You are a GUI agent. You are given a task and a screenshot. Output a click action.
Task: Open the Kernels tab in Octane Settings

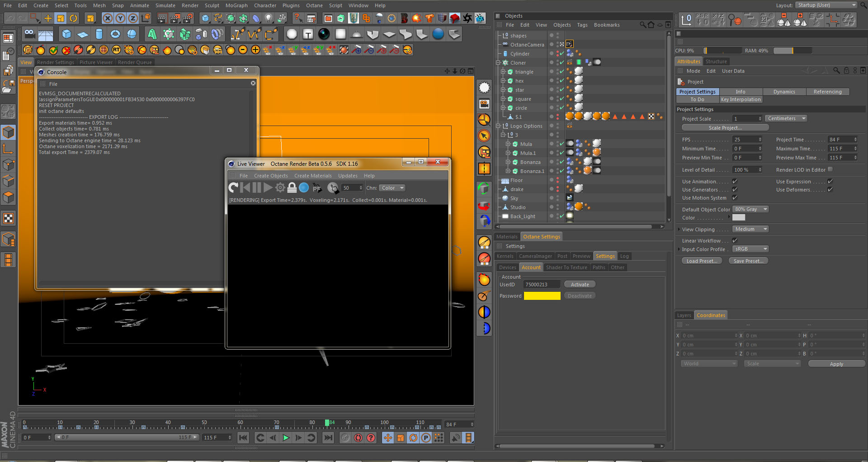point(505,256)
